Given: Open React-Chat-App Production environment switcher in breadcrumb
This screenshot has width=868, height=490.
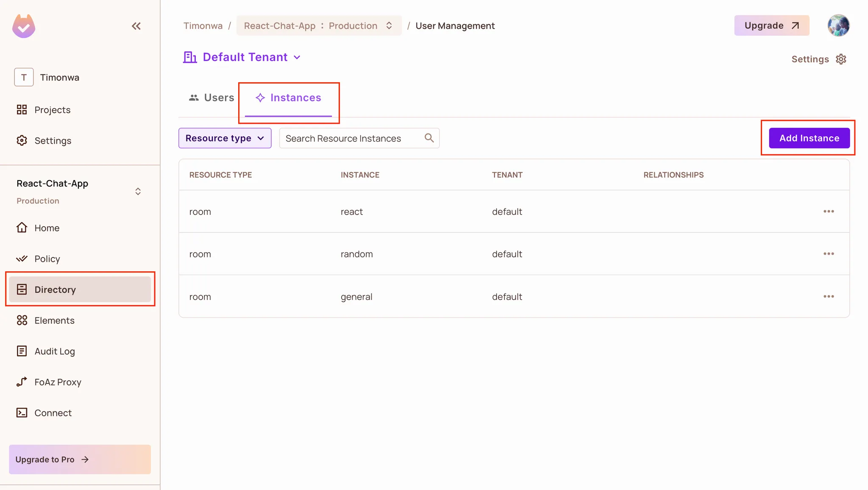Looking at the screenshot, I should pos(319,26).
